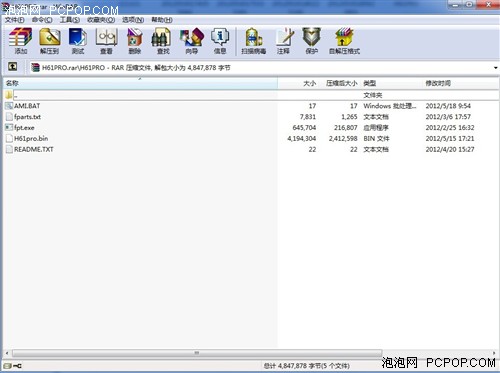Open the Commands (命令) menu
Viewport: 500px width, 373px height.
[x=42, y=20]
